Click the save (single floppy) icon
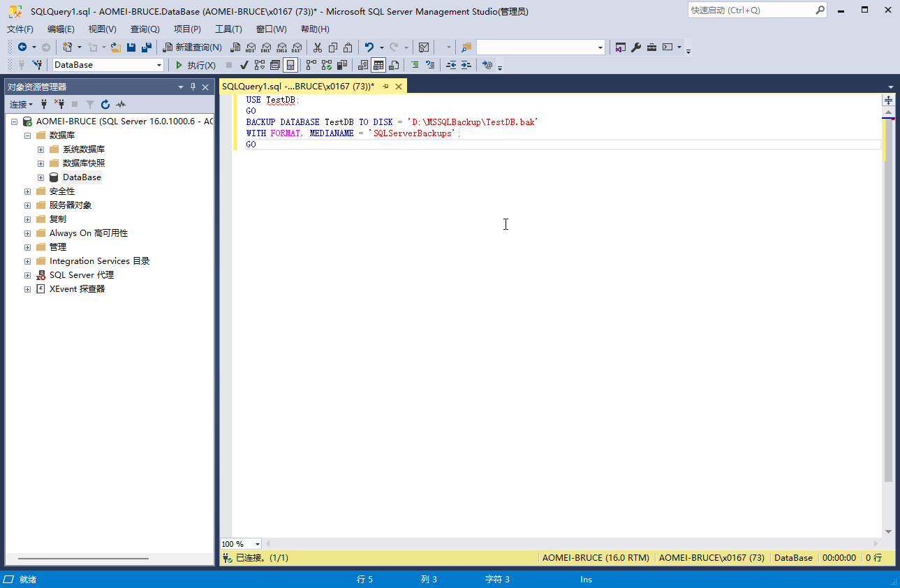The image size is (900, 588). [x=131, y=47]
